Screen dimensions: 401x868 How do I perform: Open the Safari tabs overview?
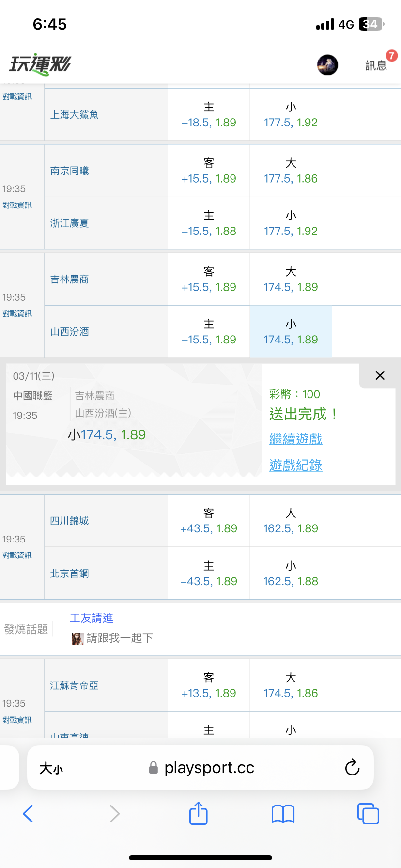point(368,814)
